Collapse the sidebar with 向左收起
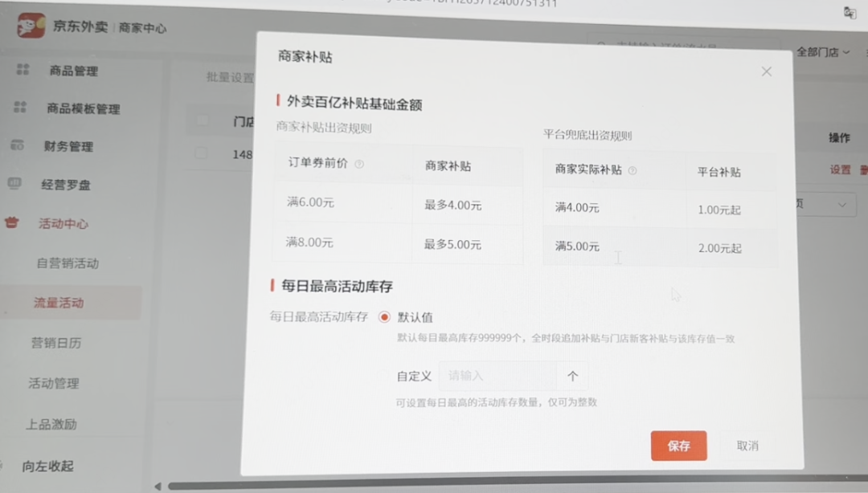This screenshot has height=493, width=868. (x=47, y=466)
